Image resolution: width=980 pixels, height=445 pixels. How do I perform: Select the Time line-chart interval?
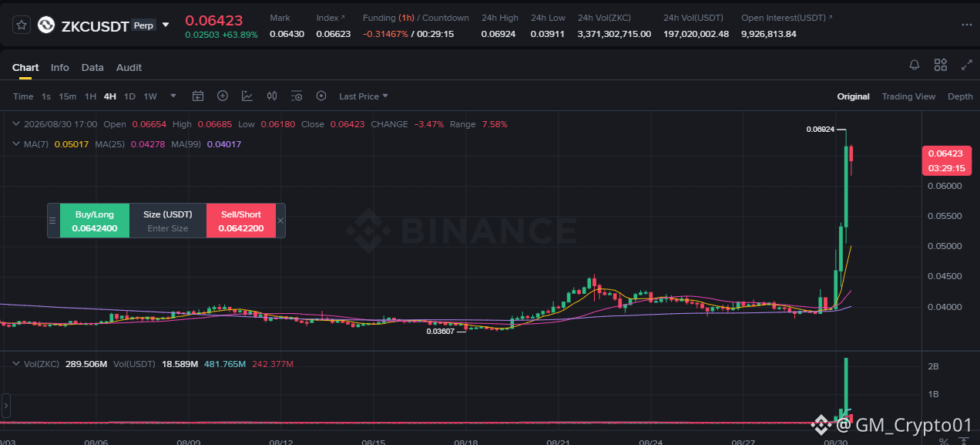(x=23, y=96)
